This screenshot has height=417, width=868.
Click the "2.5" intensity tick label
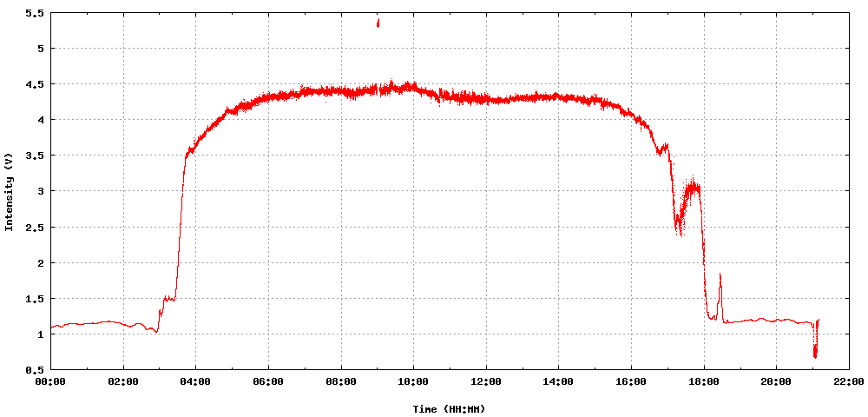tap(35, 227)
